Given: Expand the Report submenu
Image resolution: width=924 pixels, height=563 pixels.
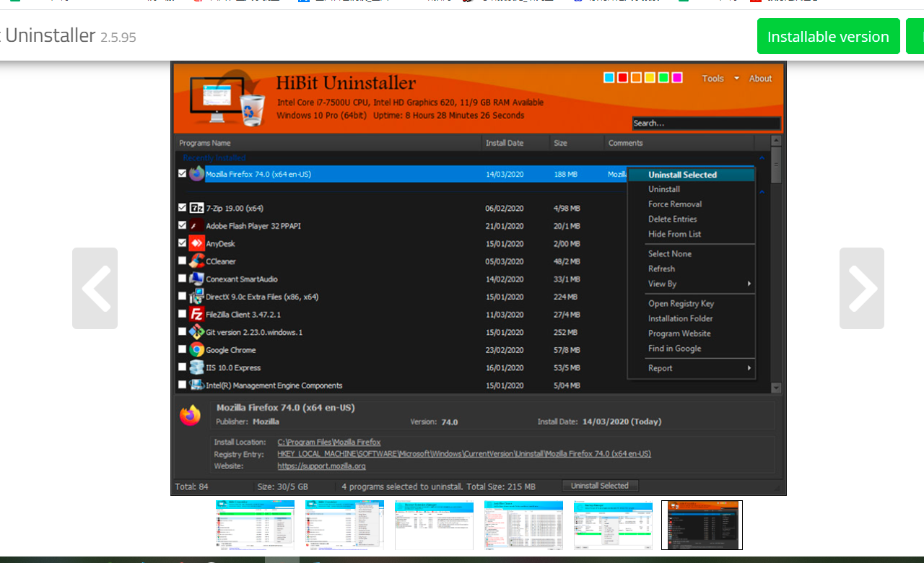Looking at the screenshot, I should [x=661, y=368].
